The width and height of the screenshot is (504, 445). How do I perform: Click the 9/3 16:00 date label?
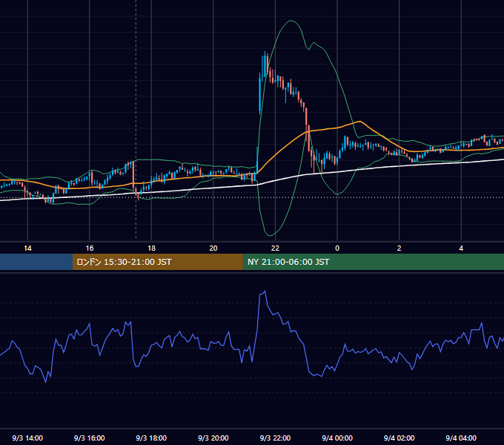(90, 438)
